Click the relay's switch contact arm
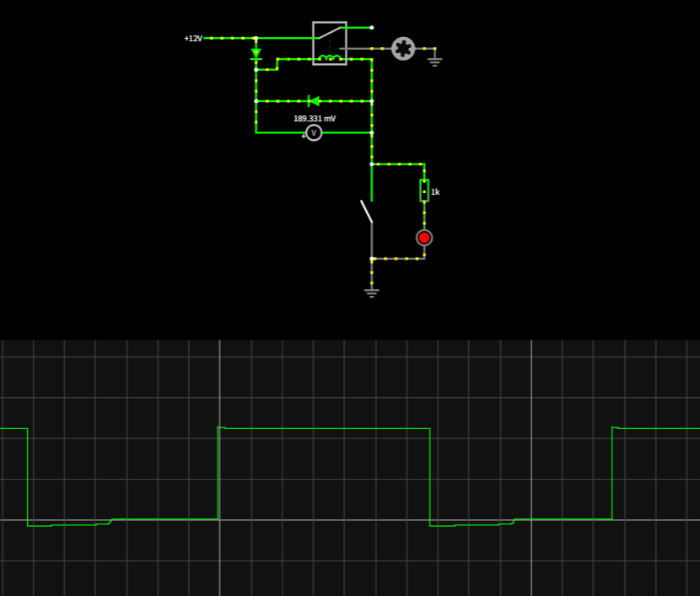The width and height of the screenshot is (700, 596). 329,33
